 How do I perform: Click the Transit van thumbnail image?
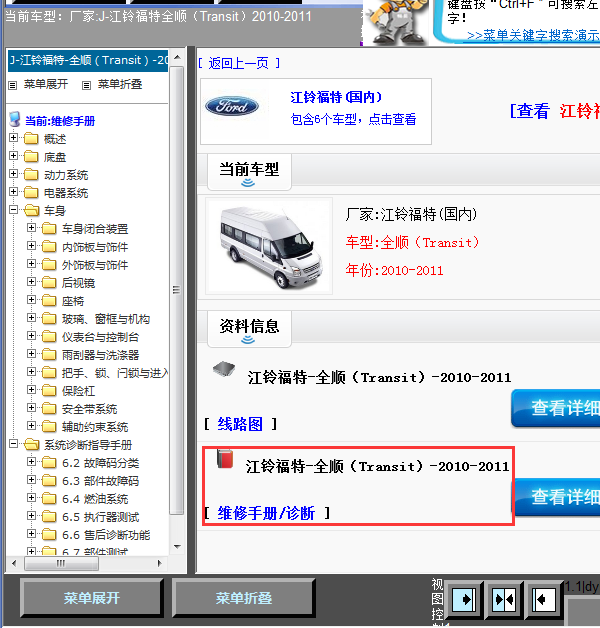[x=270, y=246]
